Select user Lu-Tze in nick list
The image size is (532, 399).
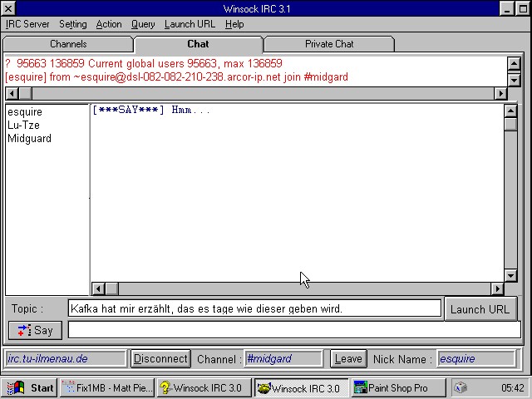click(23, 126)
